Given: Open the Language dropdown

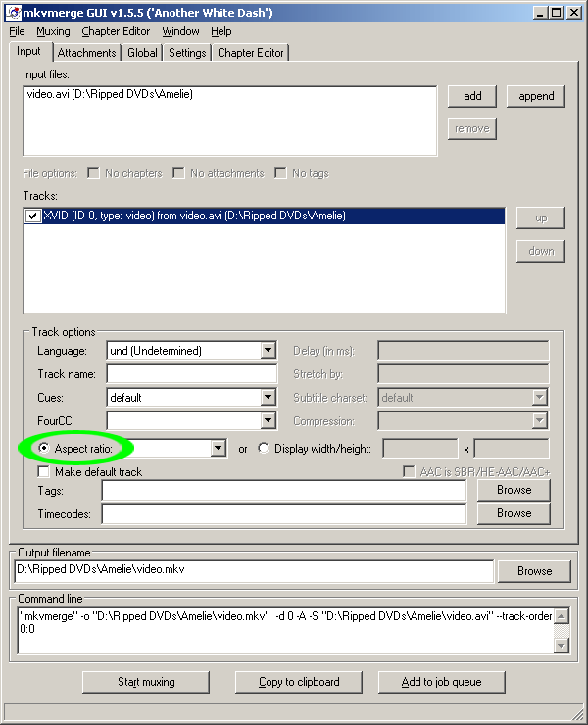Looking at the screenshot, I should (269, 351).
